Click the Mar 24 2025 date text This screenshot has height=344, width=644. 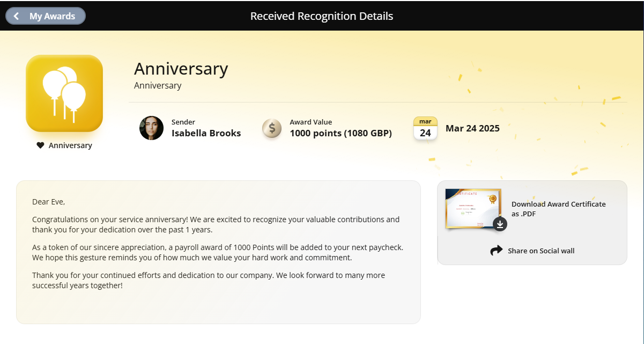[x=472, y=128]
